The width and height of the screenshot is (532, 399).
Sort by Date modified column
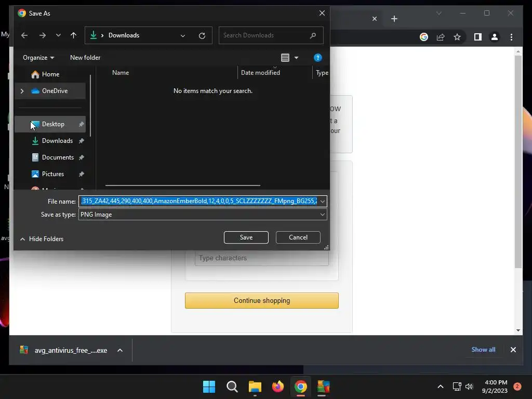[260, 73]
